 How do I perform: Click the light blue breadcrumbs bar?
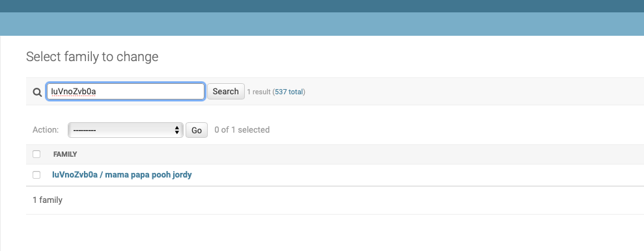322,24
